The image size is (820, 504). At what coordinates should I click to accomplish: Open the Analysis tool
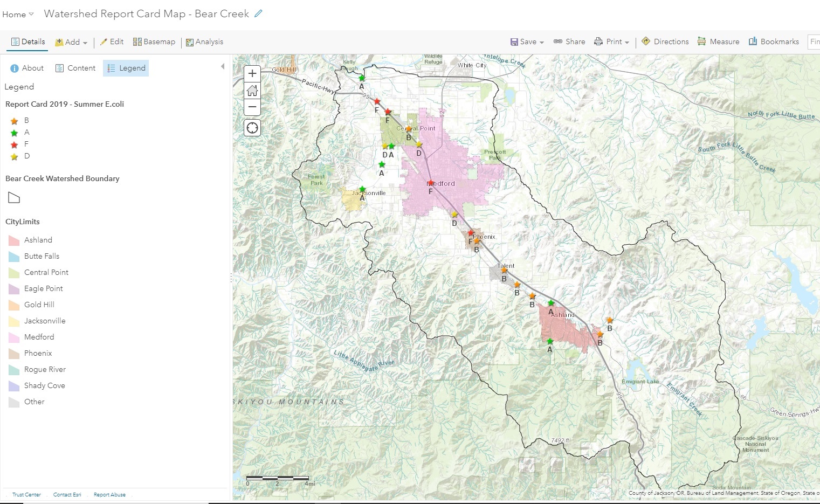(x=204, y=42)
